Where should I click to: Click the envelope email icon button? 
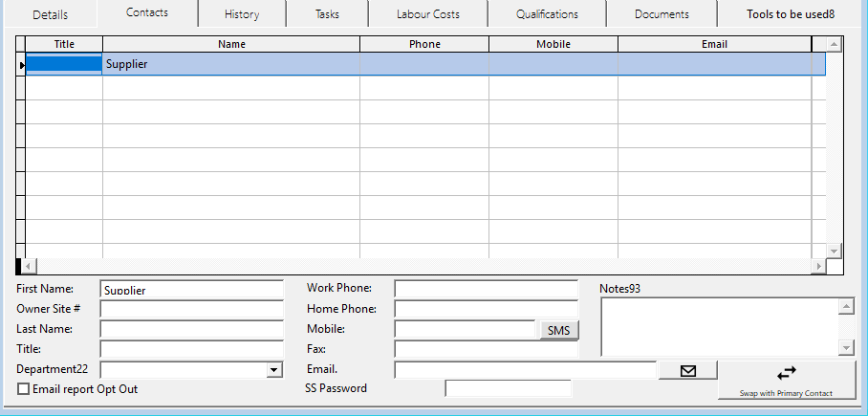687,370
